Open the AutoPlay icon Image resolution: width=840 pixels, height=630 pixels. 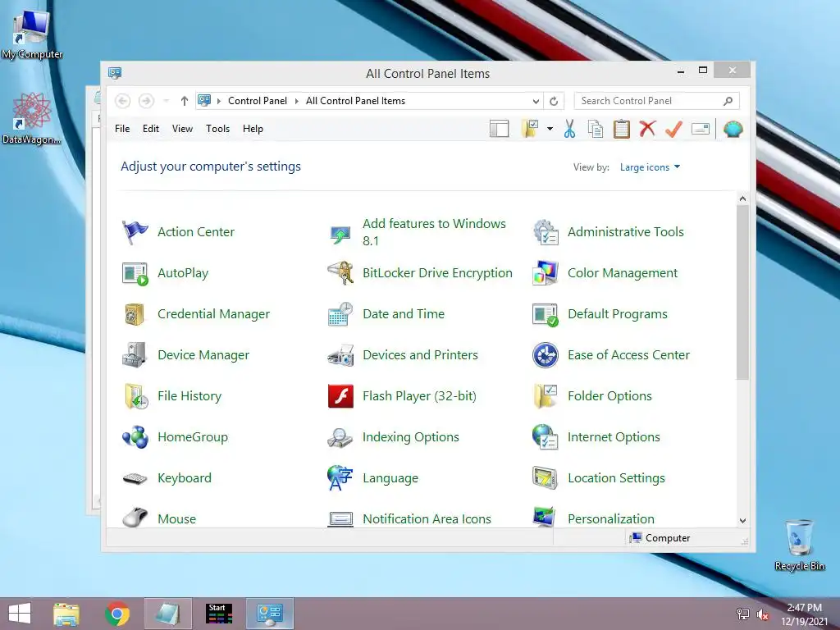[135, 273]
